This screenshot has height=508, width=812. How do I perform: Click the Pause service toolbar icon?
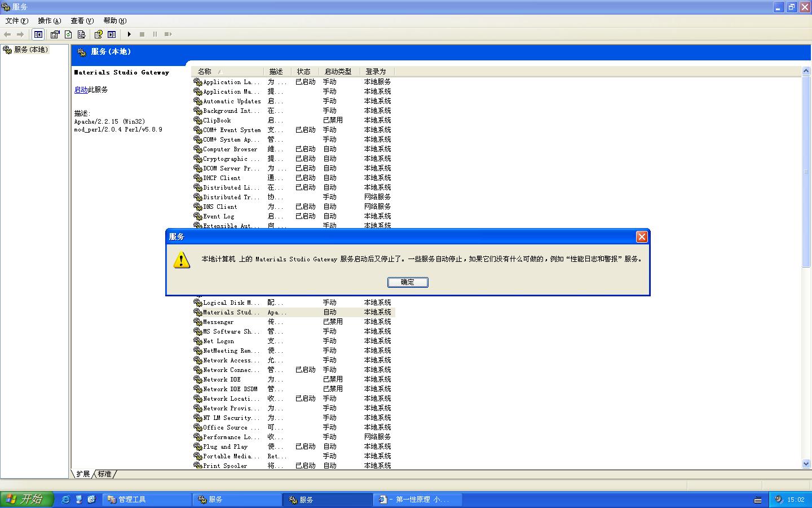[155, 34]
